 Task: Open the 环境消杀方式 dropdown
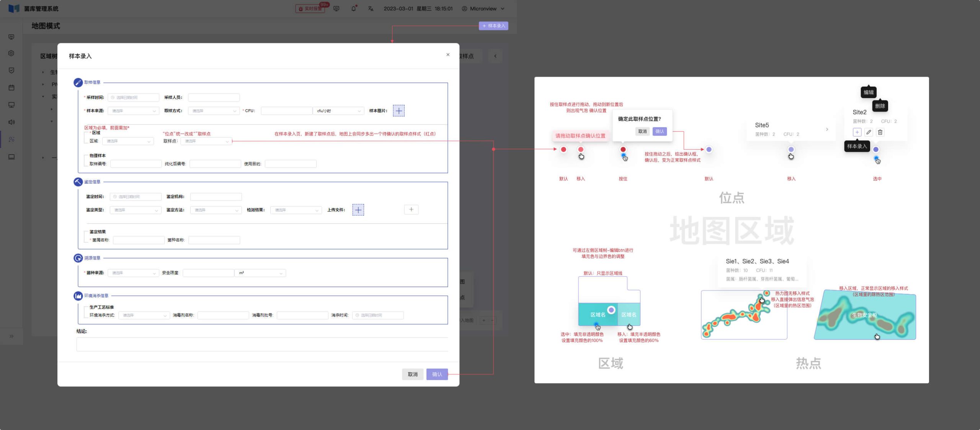point(144,315)
